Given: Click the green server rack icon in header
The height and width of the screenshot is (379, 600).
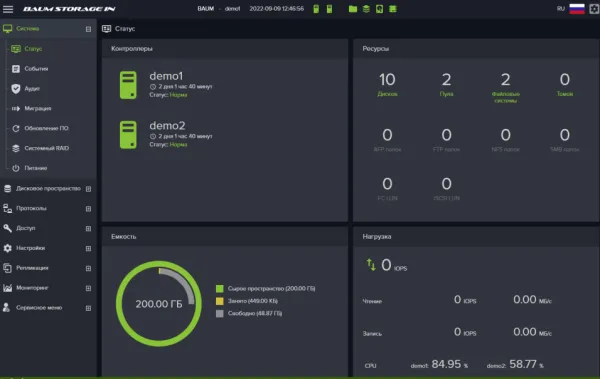Looking at the screenshot, I should [x=393, y=9].
